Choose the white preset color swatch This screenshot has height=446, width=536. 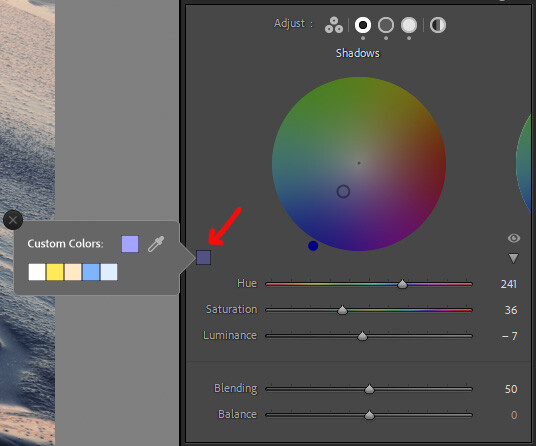pos(37,272)
